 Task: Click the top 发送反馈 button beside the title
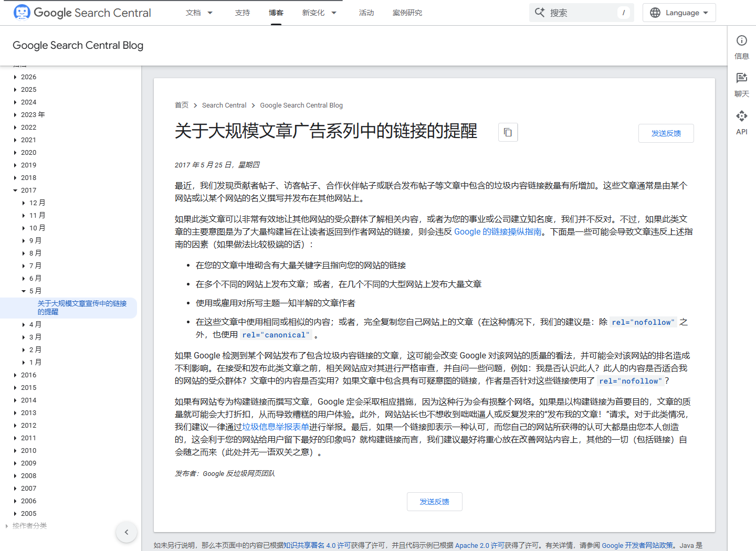666,133
